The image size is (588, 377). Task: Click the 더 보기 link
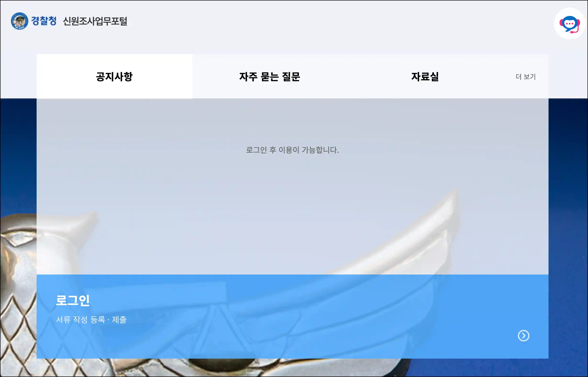526,77
